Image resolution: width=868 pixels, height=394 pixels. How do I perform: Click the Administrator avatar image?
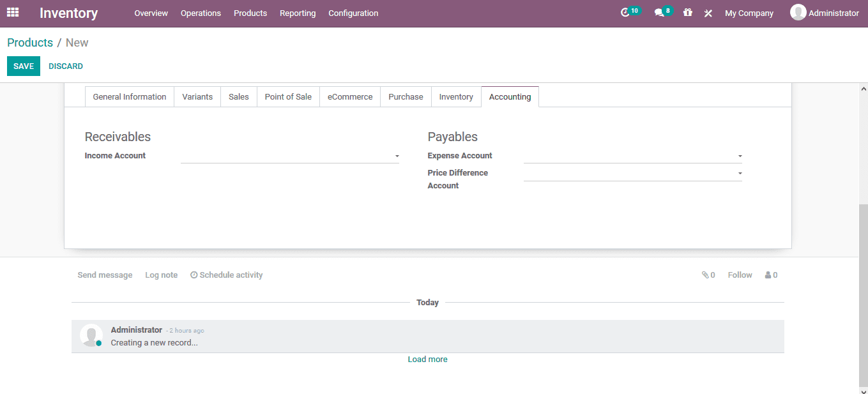[x=798, y=12]
